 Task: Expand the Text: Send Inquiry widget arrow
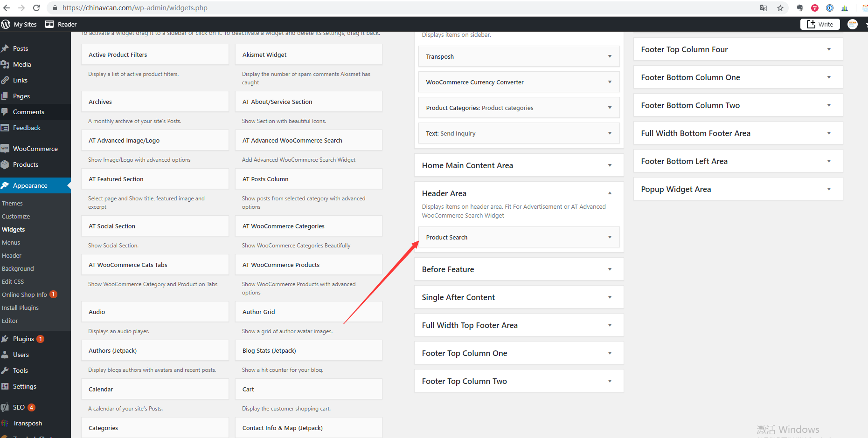click(610, 133)
